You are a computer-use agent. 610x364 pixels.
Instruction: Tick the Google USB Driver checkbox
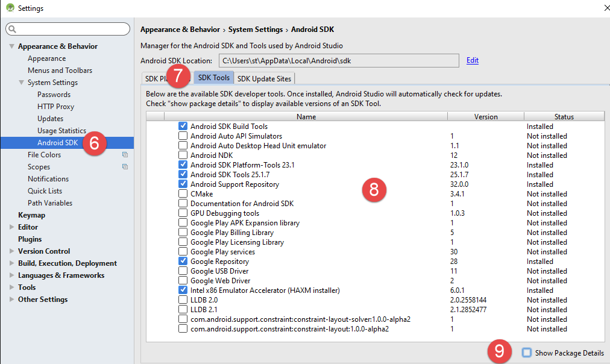click(183, 271)
